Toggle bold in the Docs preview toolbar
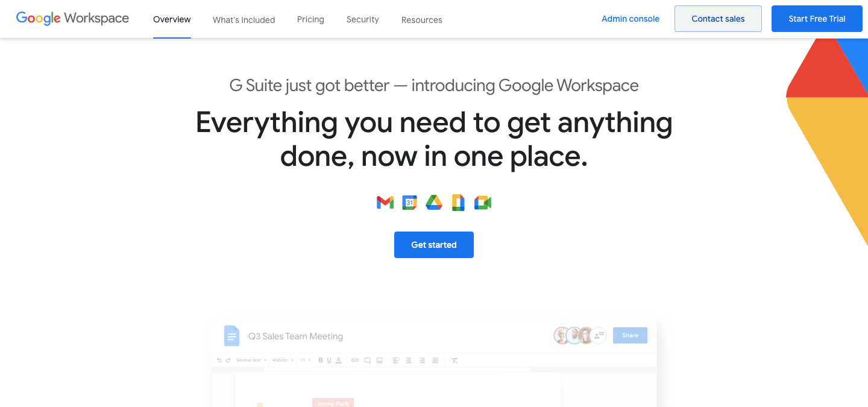This screenshot has width=868, height=407. point(321,361)
